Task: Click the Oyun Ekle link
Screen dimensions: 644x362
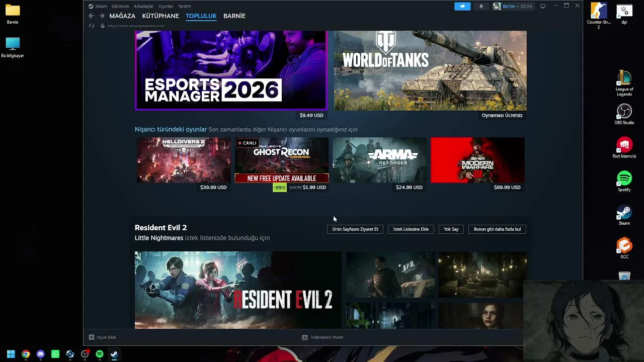Action: [x=106, y=337]
